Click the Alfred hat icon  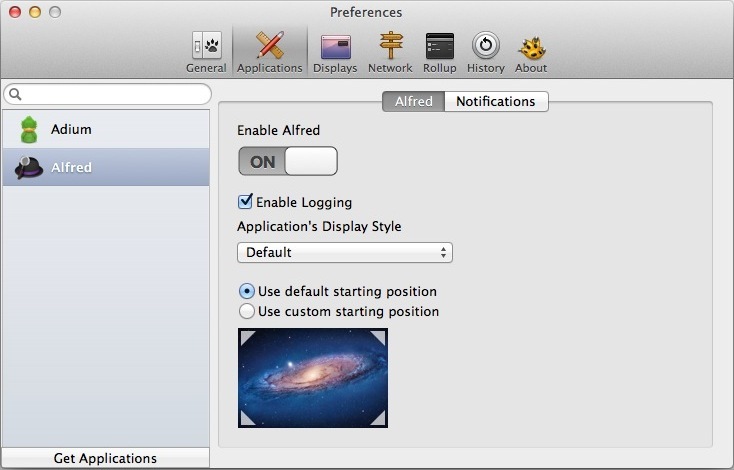29,168
